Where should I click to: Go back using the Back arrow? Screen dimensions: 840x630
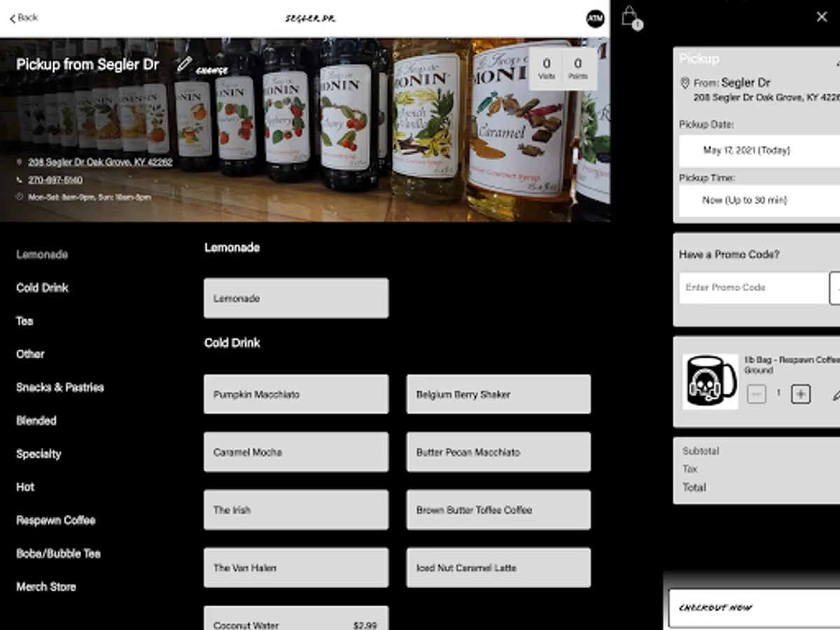[23, 17]
